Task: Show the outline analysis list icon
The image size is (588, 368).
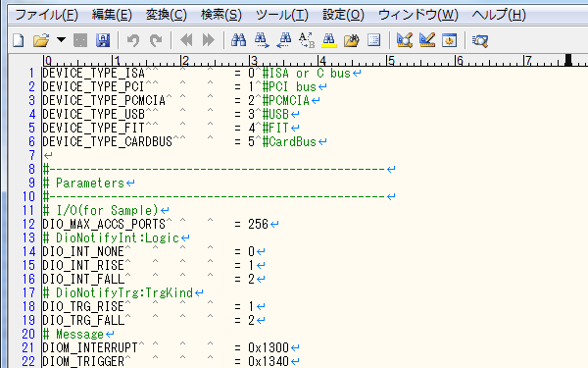Action: point(374,40)
